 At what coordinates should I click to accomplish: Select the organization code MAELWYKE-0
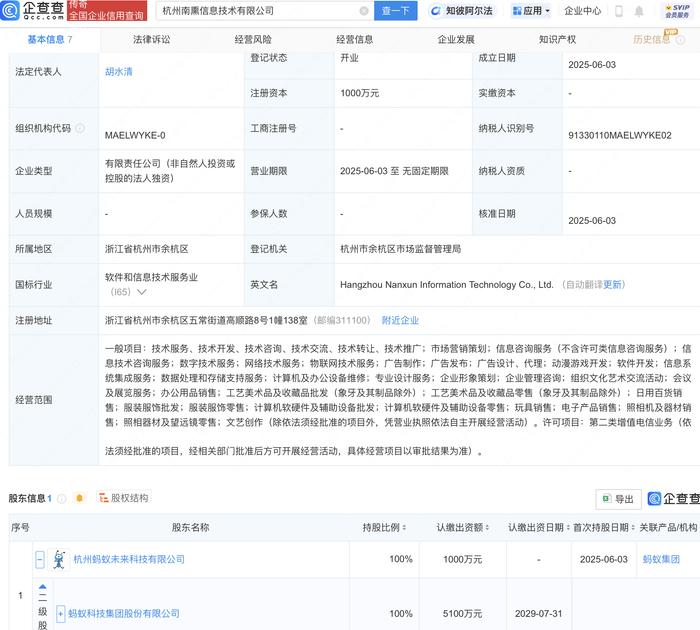pyautogui.click(x=135, y=135)
